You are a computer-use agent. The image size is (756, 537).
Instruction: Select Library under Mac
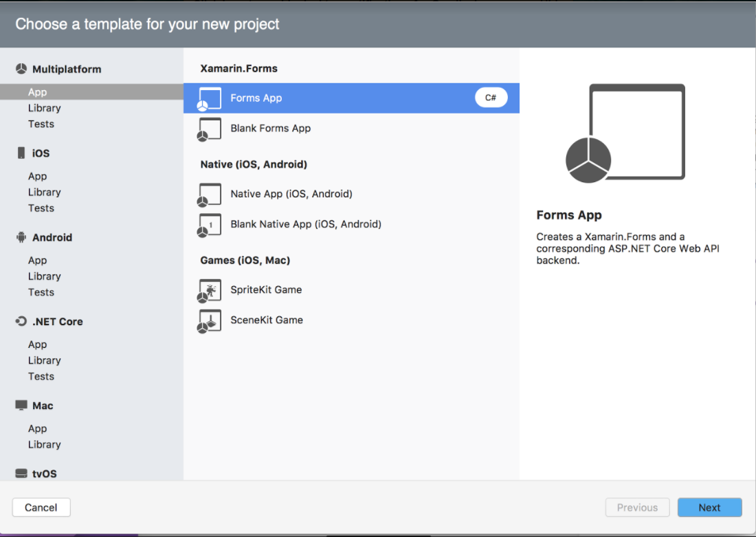pyautogui.click(x=45, y=444)
